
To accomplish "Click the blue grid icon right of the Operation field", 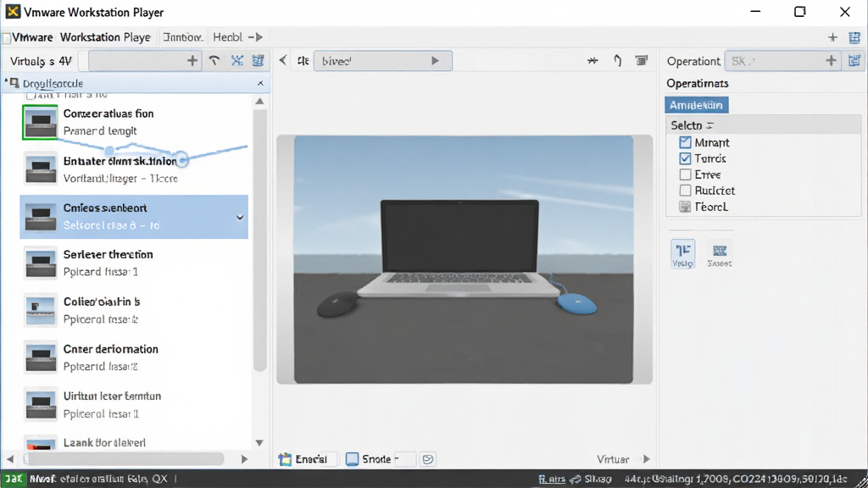I will pos(854,61).
